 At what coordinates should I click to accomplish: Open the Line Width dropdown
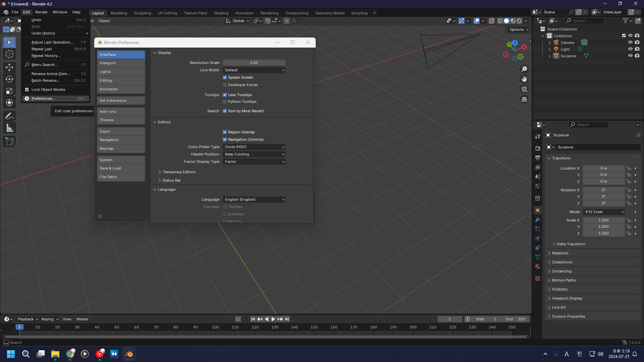[x=254, y=70]
